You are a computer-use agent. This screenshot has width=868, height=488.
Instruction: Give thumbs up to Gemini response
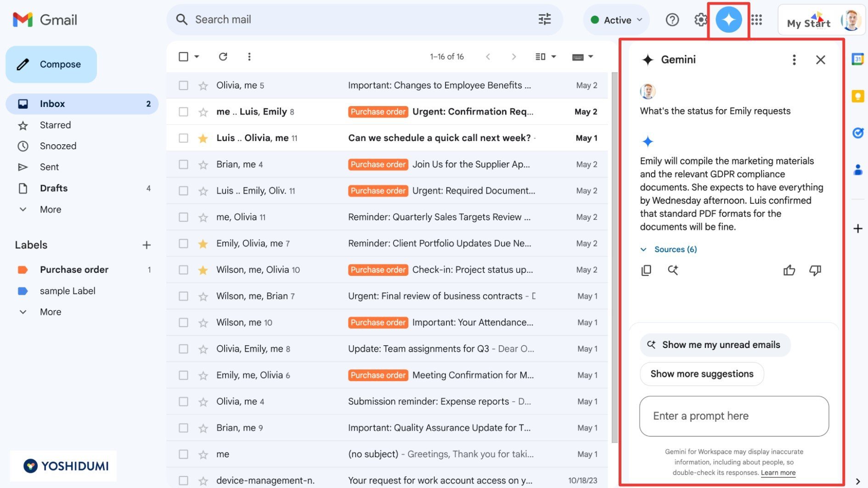(x=789, y=270)
